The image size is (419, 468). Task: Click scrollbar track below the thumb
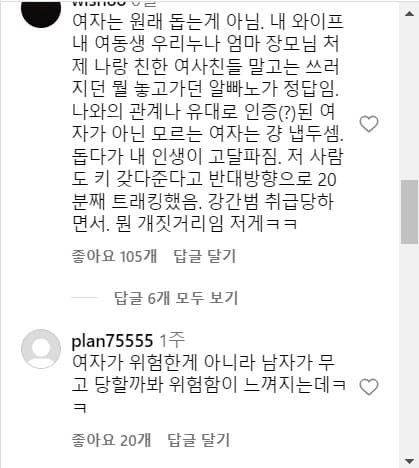409,349
